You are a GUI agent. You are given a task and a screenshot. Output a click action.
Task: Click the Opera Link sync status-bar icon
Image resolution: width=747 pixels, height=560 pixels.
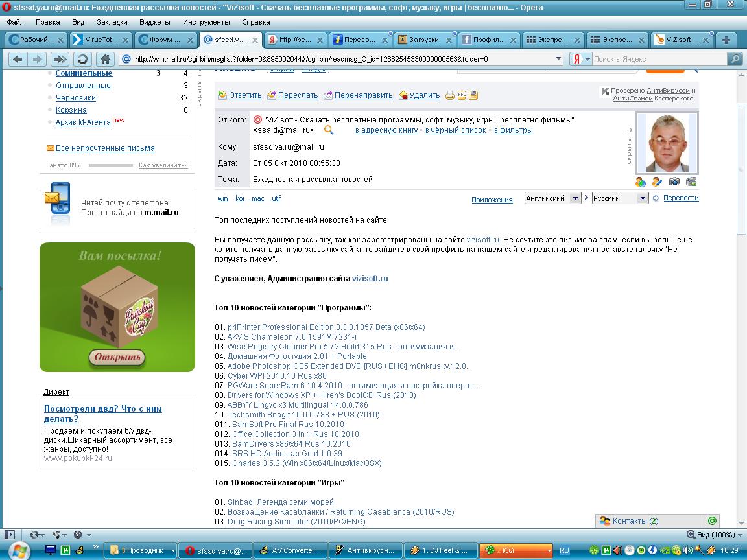34,534
